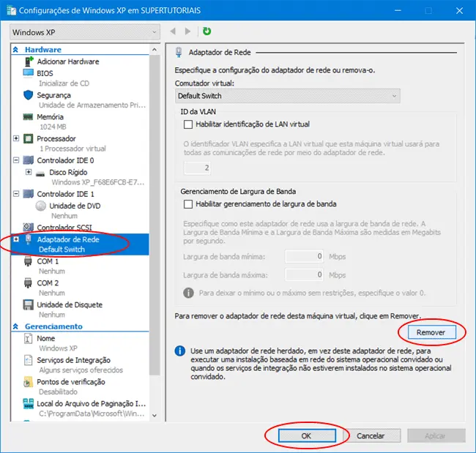Click the Largura de banda máxima field
The width and height of the screenshot is (476, 453).
[304, 274]
